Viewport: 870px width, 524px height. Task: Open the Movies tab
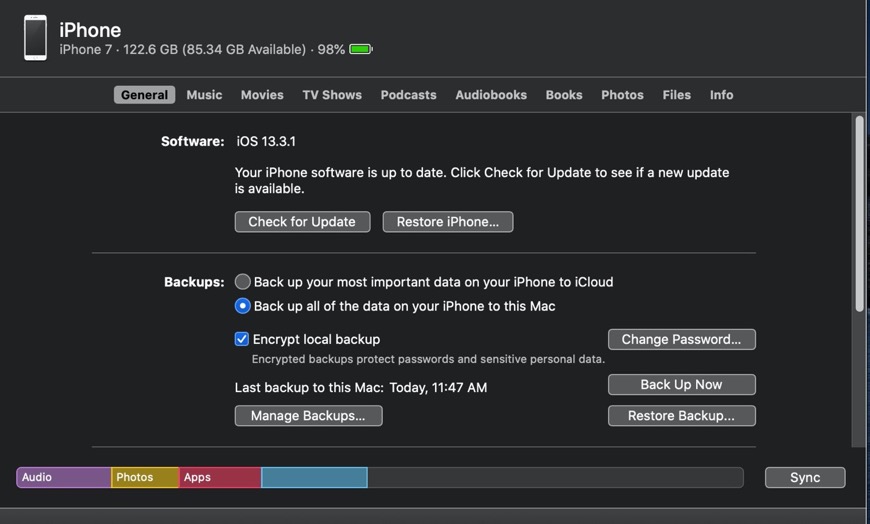pos(262,95)
